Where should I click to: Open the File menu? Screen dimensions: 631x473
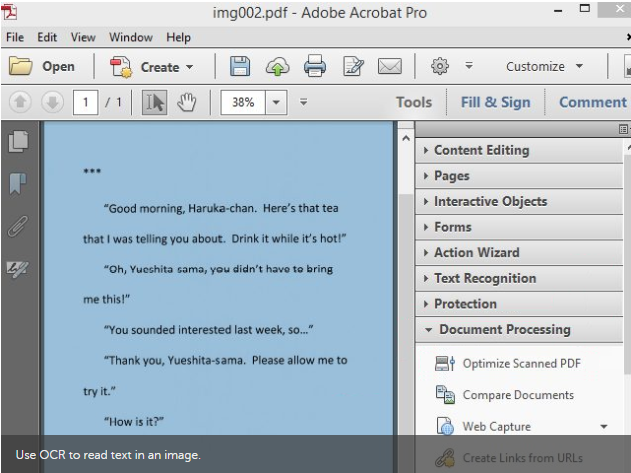click(x=15, y=37)
